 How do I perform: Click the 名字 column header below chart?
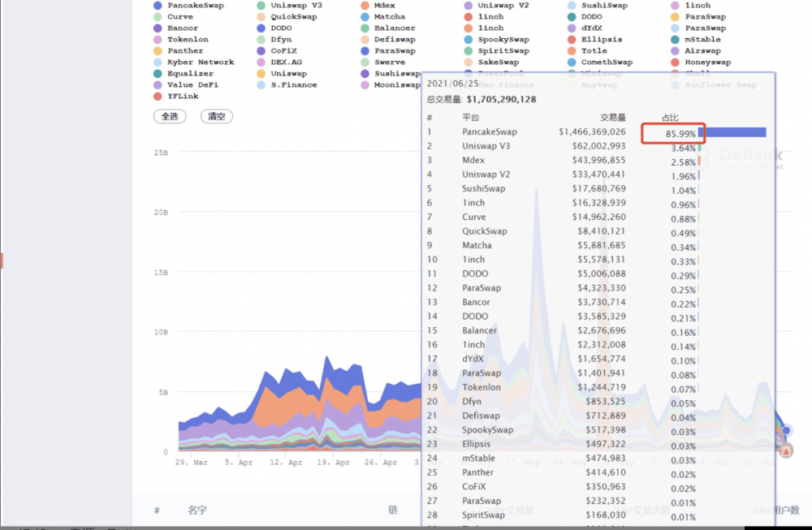[197, 511]
